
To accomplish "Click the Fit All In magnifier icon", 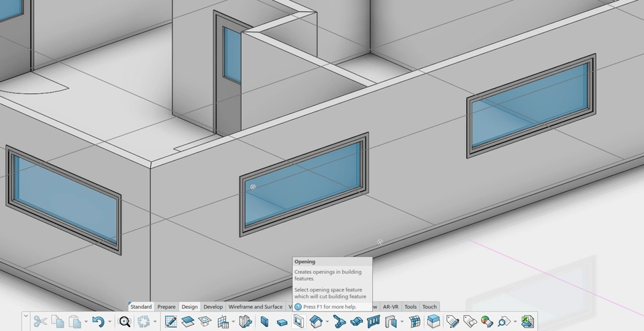I will tap(124, 321).
